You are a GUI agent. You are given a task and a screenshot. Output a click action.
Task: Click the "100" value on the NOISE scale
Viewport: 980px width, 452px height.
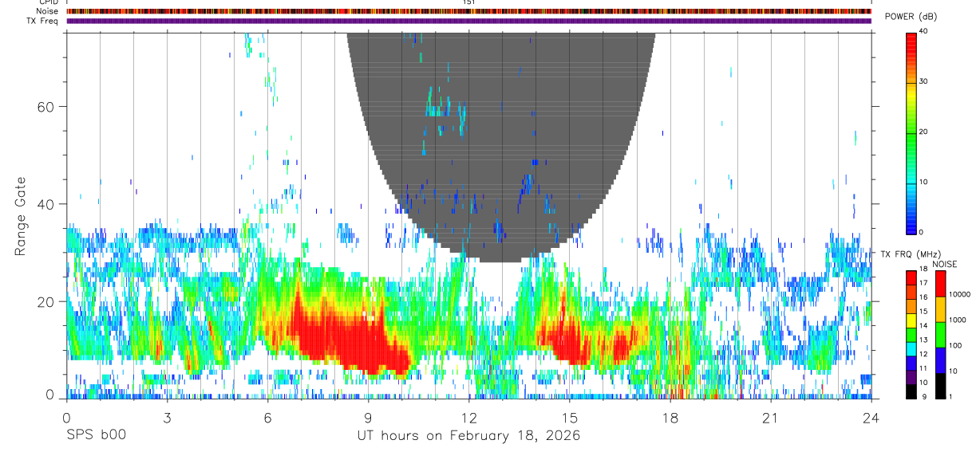(x=956, y=345)
